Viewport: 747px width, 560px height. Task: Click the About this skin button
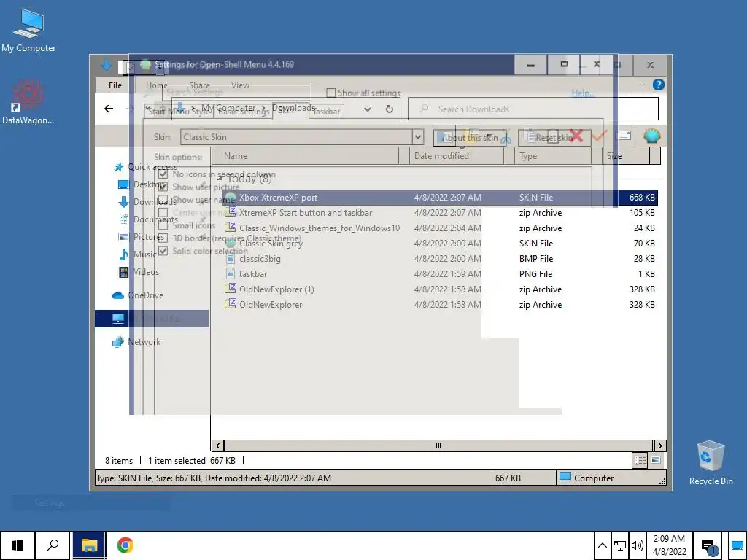470,138
